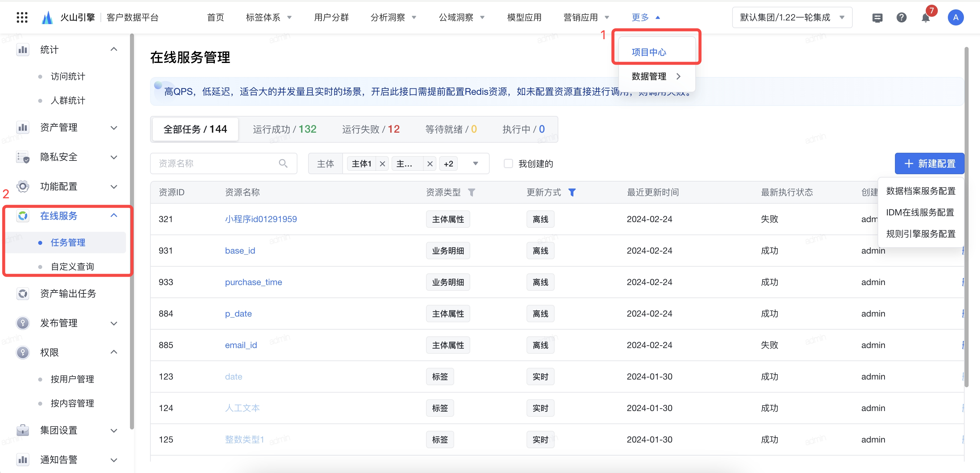Screen dimensions: 980x473
Task: Expand the 隐私安全 sidebar section
Action: tap(114, 157)
